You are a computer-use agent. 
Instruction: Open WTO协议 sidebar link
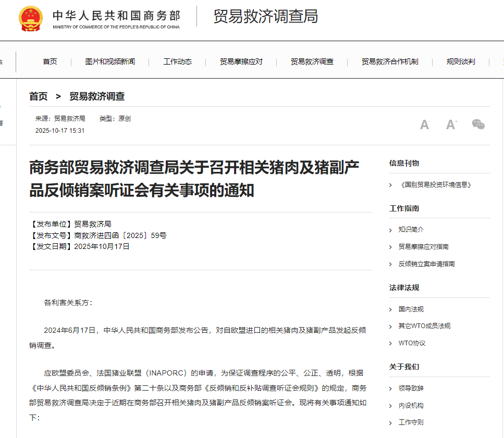(412, 343)
